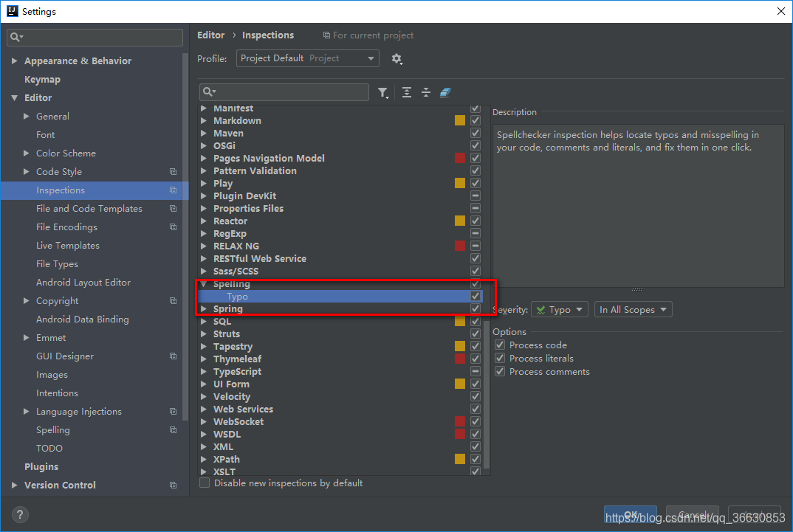
Task: Expand the WebSocket inspections group
Action: point(203,422)
